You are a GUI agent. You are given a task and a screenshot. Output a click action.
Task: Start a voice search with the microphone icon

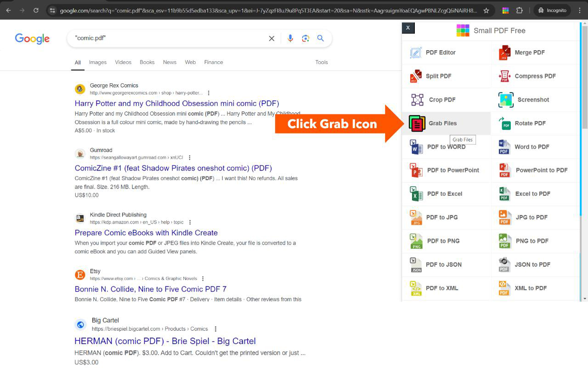290,39
